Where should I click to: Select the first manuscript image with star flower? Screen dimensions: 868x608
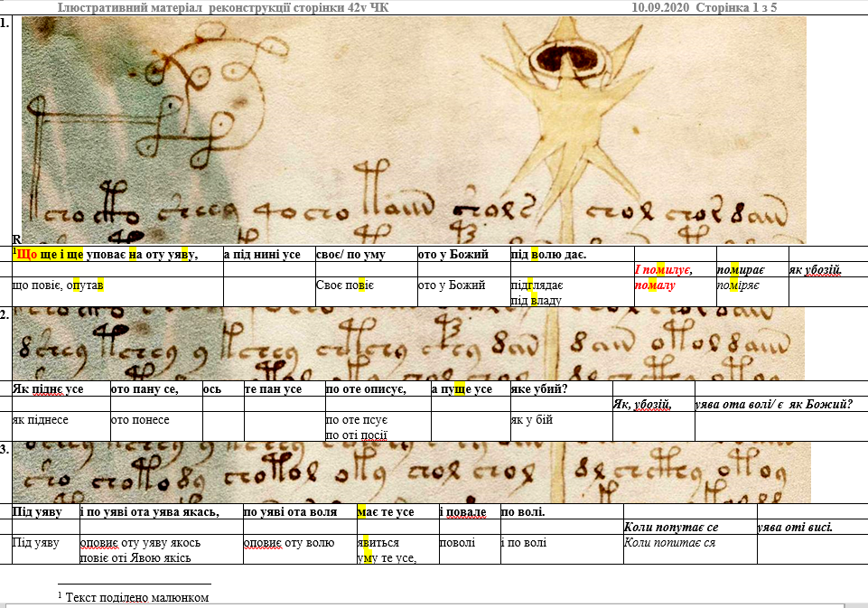coord(414,130)
